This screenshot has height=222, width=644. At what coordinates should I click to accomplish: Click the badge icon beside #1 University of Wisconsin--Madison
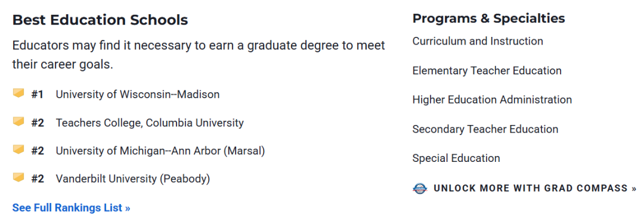18,93
